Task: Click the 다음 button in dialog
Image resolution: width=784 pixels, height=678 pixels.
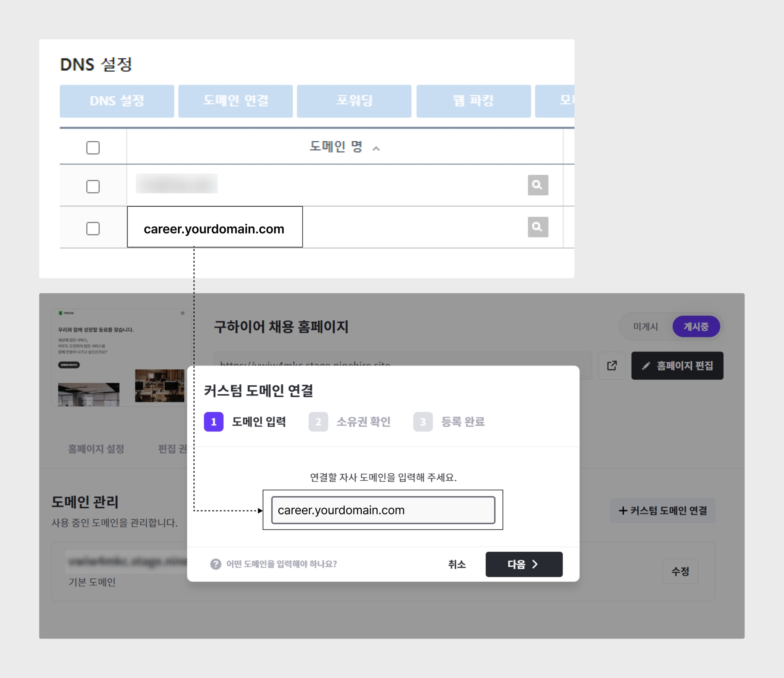Action: tap(524, 564)
